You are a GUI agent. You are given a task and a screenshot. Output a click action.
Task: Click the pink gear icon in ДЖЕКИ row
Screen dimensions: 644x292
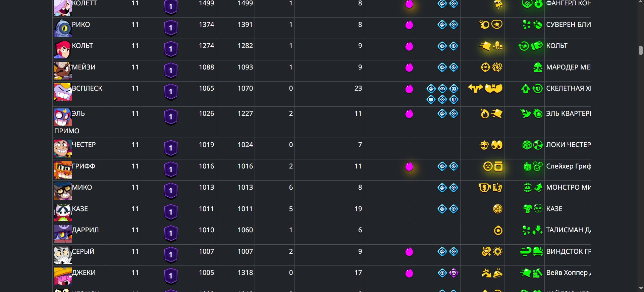[x=454, y=273]
